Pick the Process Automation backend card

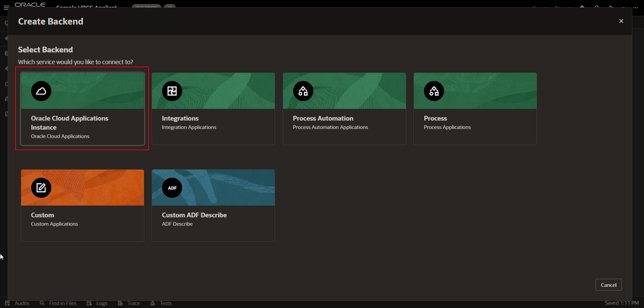coord(344,109)
